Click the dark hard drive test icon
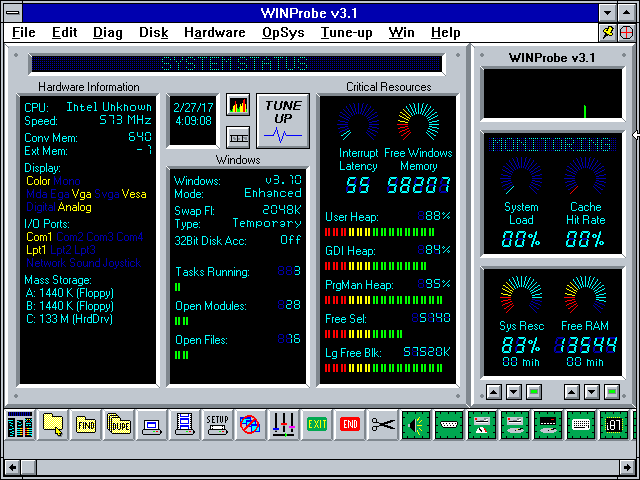Image resolution: width=640 pixels, height=480 pixels. 548,425
